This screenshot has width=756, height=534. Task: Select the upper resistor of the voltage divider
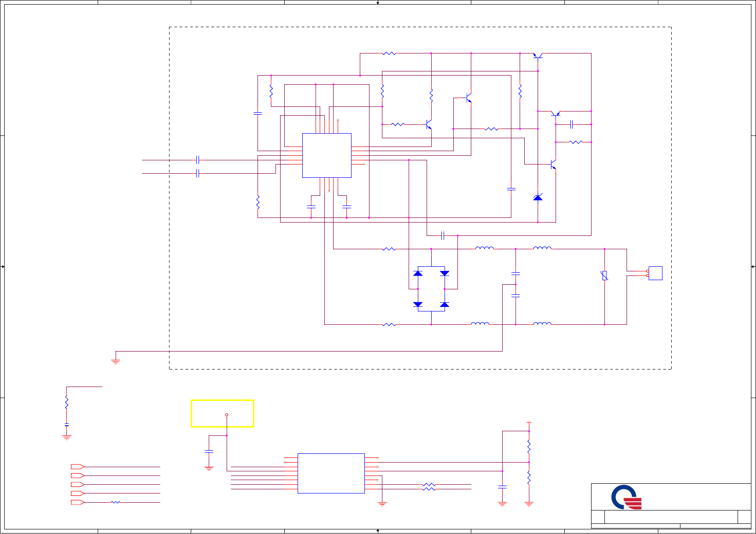(529, 446)
